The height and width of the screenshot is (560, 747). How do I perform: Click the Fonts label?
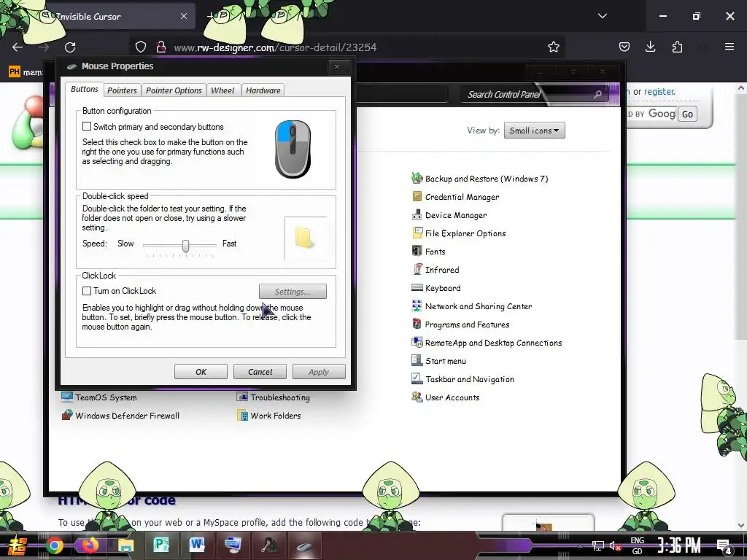tap(435, 252)
